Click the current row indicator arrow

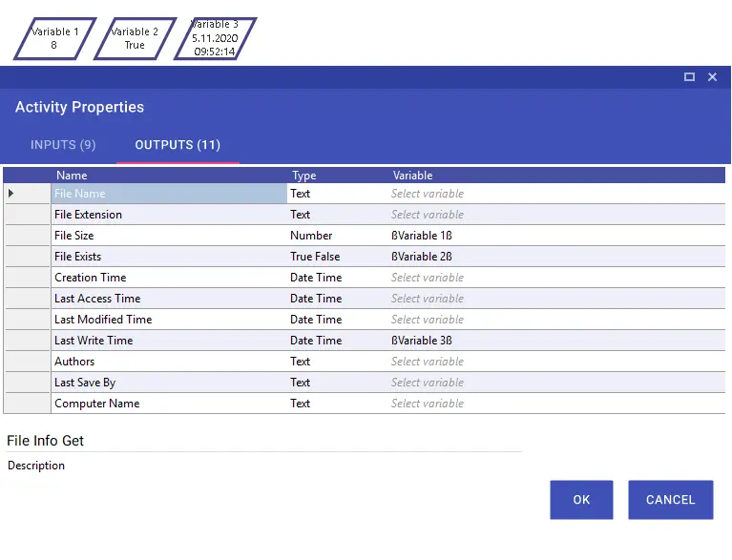11,194
